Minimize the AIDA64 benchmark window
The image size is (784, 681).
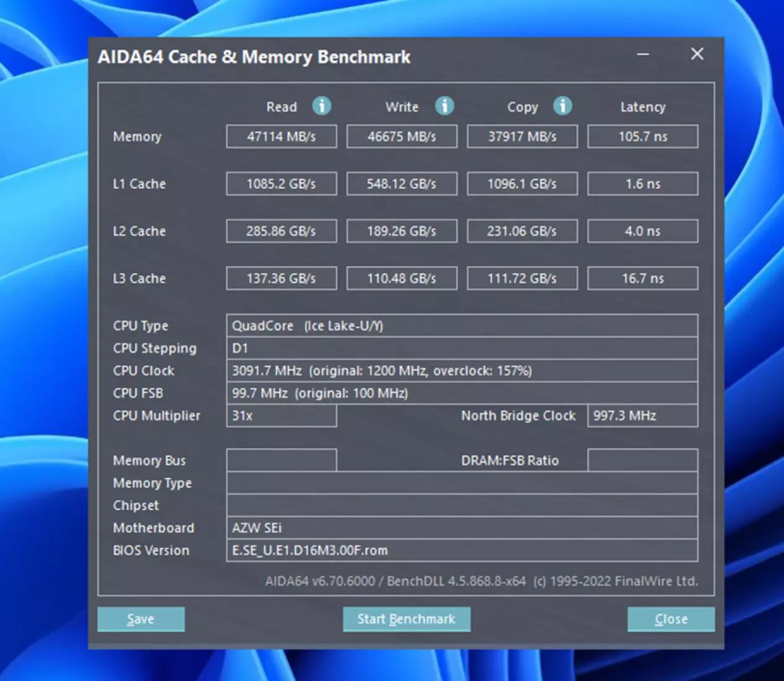(x=643, y=54)
